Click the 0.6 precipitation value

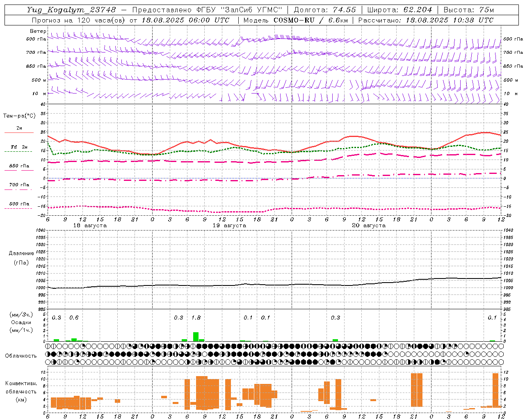pyautogui.click(x=74, y=317)
